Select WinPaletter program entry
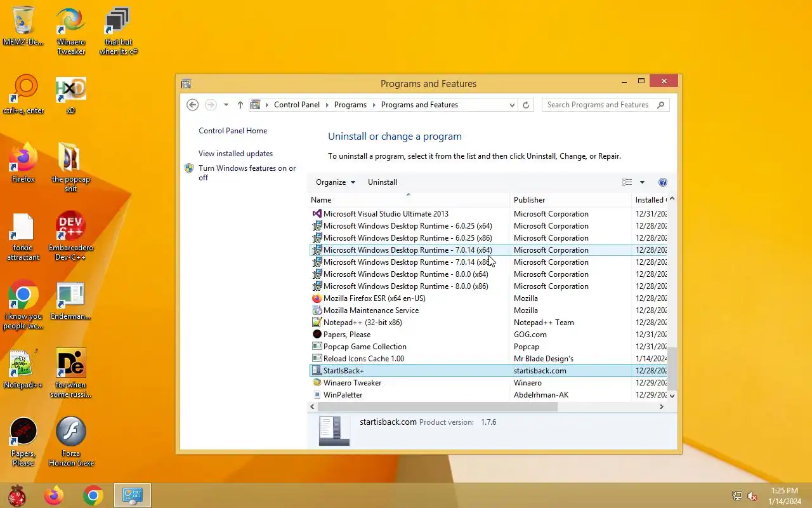The width and height of the screenshot is (812, 508). pyautogui.click(x=487, y=395)
